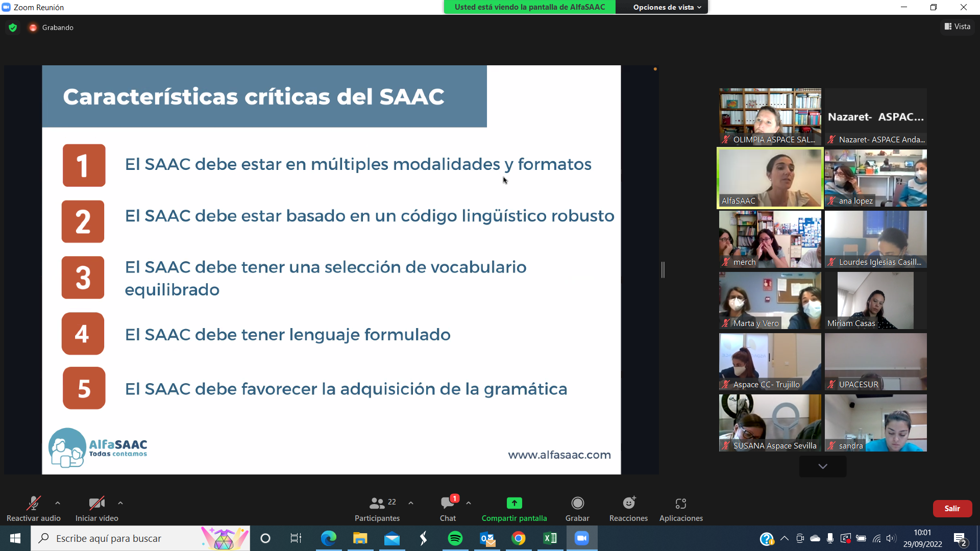The image size is (980, 551).
Task: Open the Participantes panel
Action: tap(377, 508)
